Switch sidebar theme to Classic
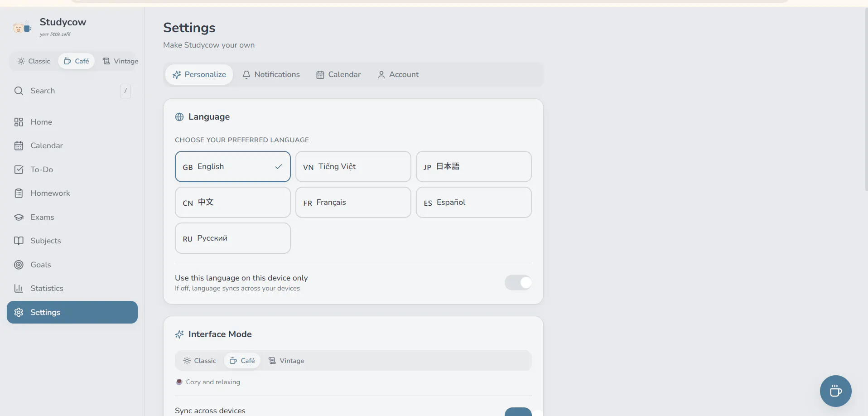The width and height of the screenshot is (868, 416). tap(34, 61)
